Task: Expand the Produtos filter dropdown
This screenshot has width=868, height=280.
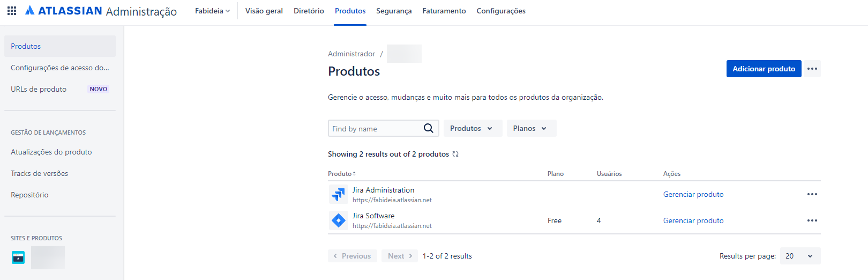Action: click(473, 128)
